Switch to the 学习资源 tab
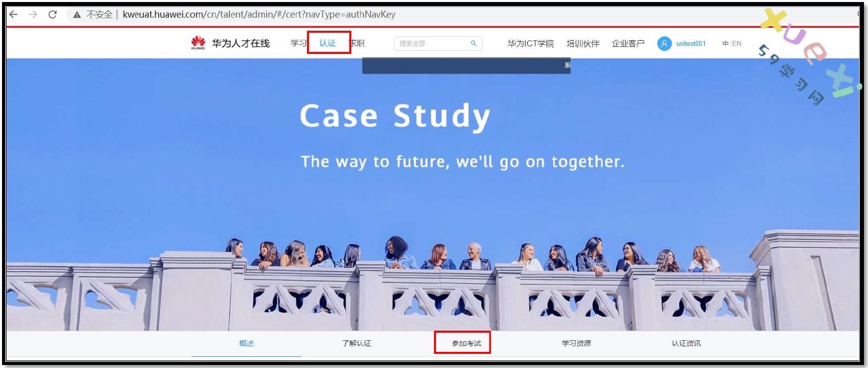This screenshot has width=868, height=368. click(x=576, y=343)
